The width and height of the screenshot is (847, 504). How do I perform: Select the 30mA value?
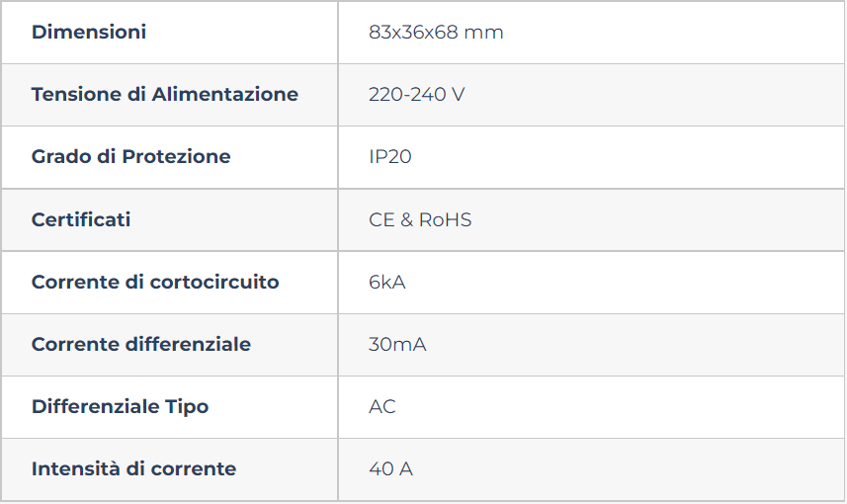[x=397, y=344]
